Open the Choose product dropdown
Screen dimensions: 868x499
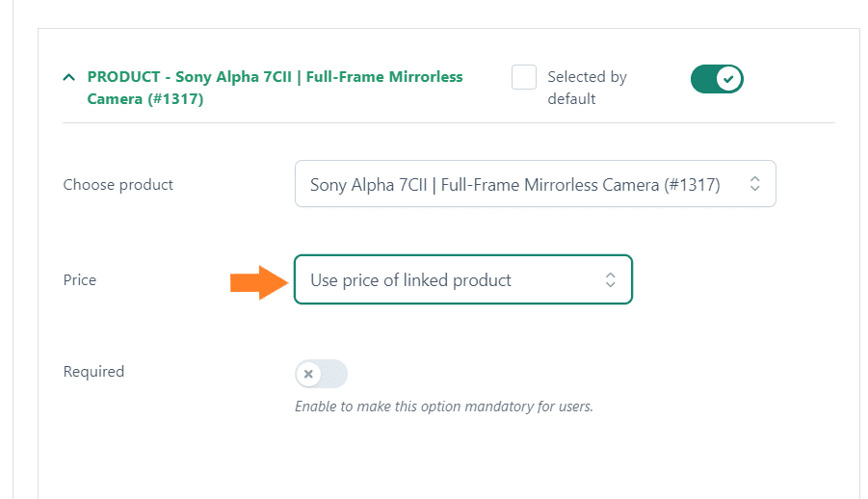(x=536, y=184)
